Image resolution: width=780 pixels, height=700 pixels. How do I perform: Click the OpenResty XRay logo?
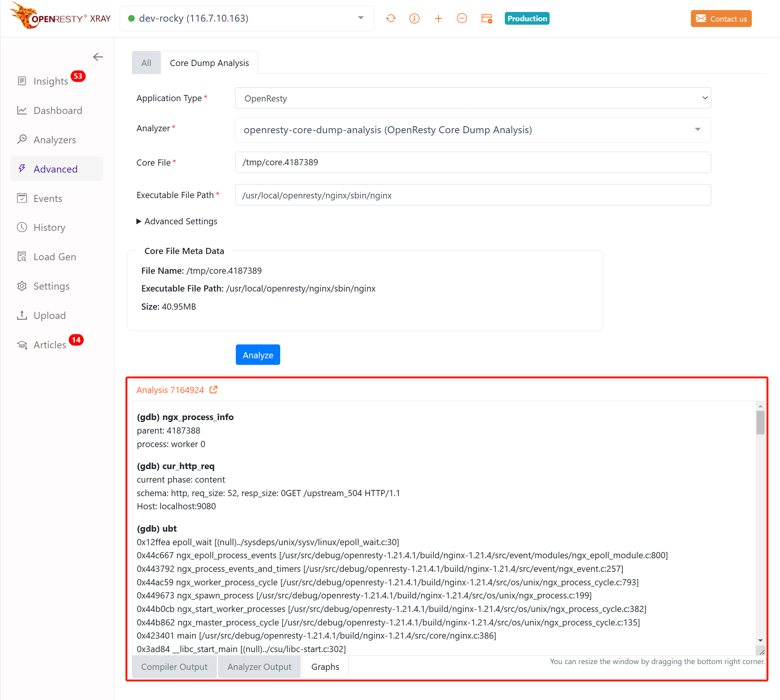coord(60,16)
